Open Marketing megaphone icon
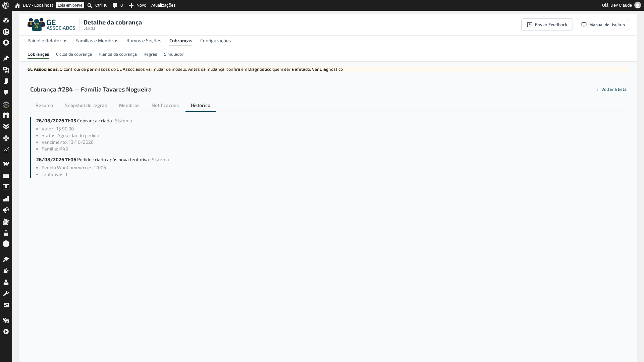644x362 pixels. coord(6,210)
